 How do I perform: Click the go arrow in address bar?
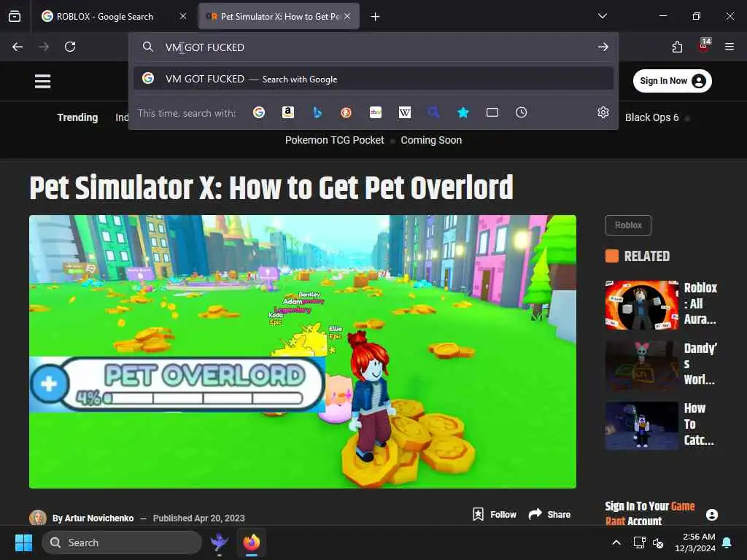point(603,47)
